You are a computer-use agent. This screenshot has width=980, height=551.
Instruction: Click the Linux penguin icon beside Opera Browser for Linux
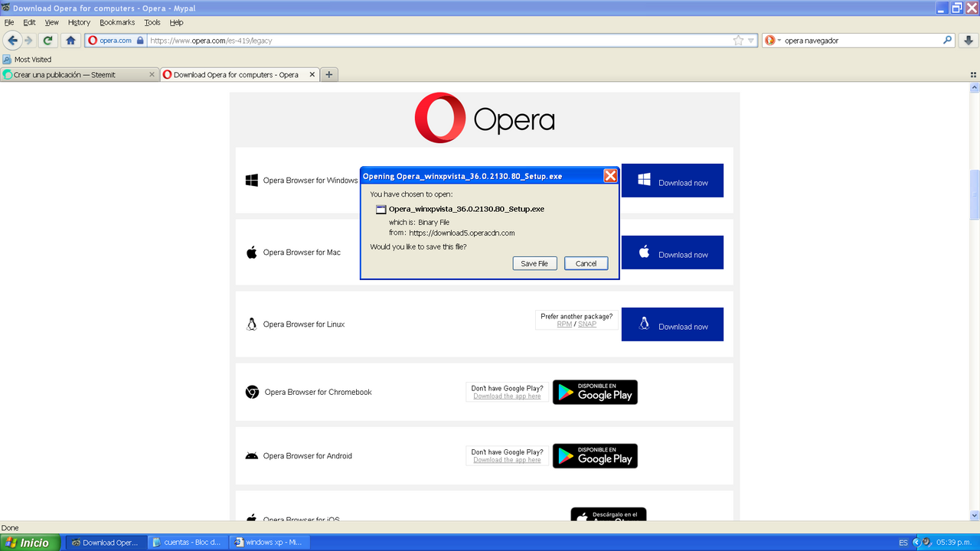[251, 324]
